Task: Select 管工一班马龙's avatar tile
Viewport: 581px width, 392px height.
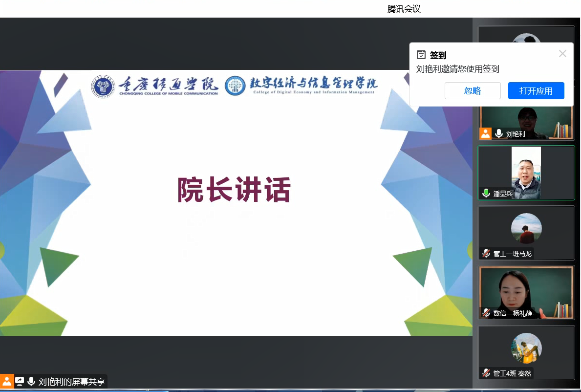Action: (526, 229)
